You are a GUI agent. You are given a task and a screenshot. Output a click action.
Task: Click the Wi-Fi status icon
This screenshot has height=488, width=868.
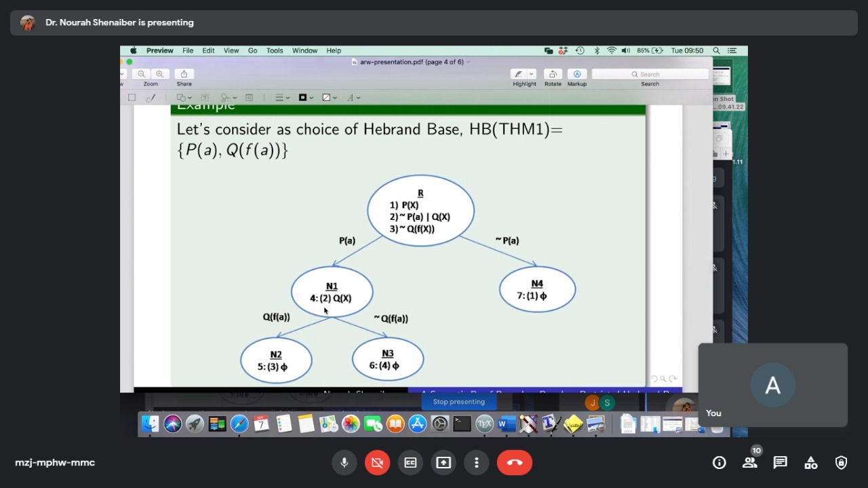[612, 50]
